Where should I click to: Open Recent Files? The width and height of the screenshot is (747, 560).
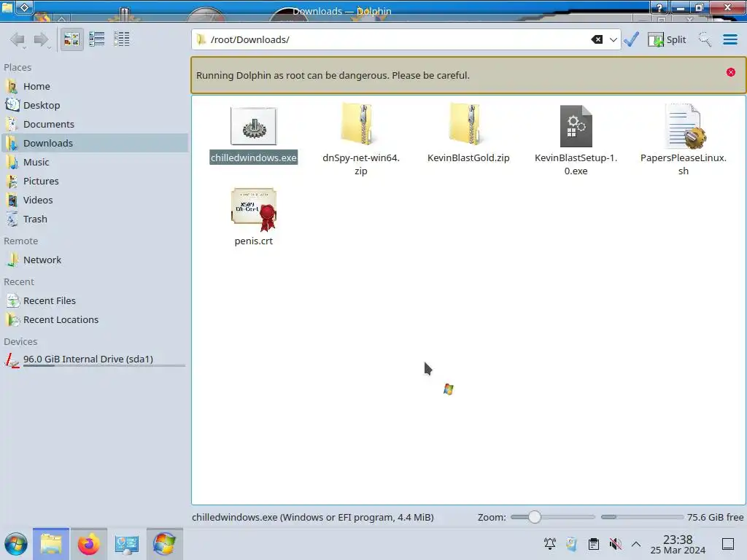point(96,301)
